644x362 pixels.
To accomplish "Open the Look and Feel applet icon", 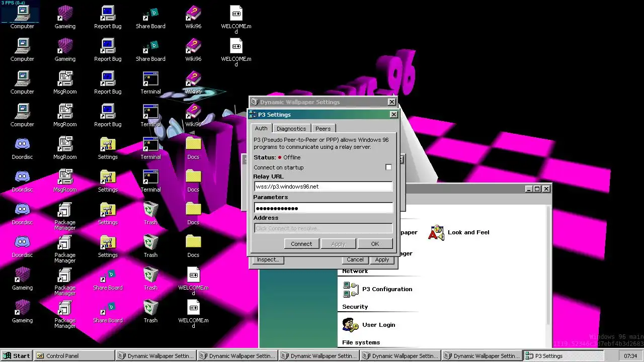I will pos(436,232).
